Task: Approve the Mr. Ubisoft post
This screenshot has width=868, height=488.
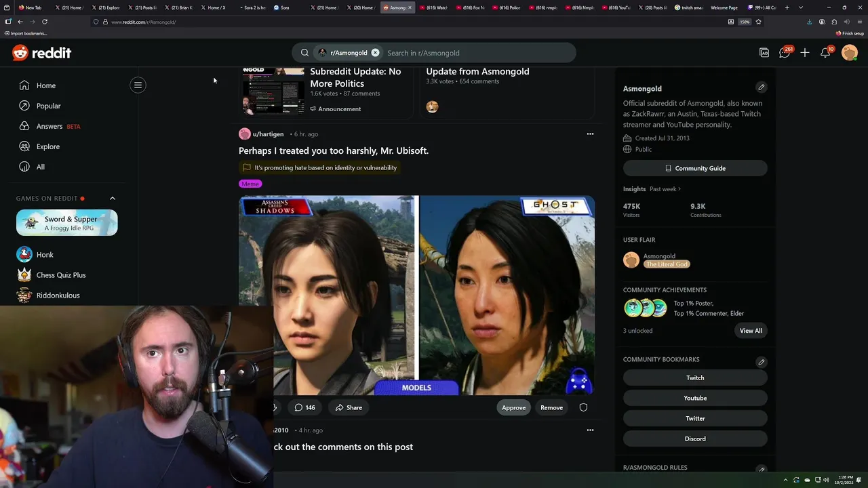Action: [x=513, y=407]
